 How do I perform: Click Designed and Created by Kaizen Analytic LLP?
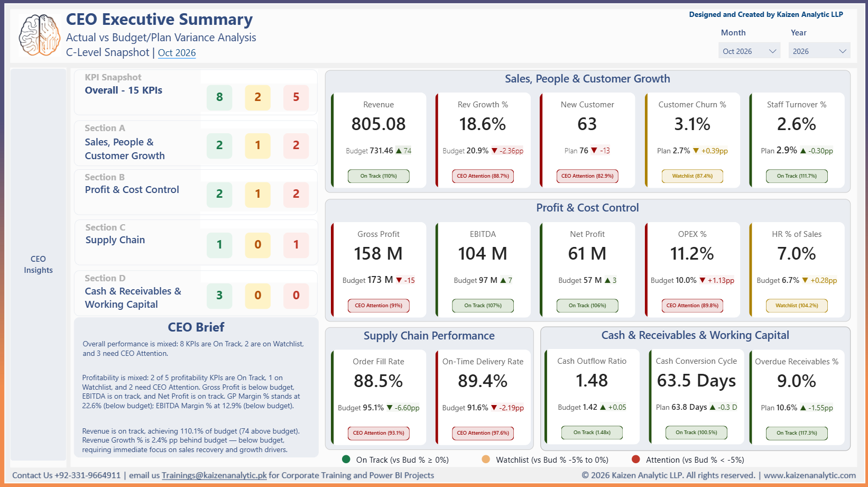pyautogui.click(x=766, y=15)
